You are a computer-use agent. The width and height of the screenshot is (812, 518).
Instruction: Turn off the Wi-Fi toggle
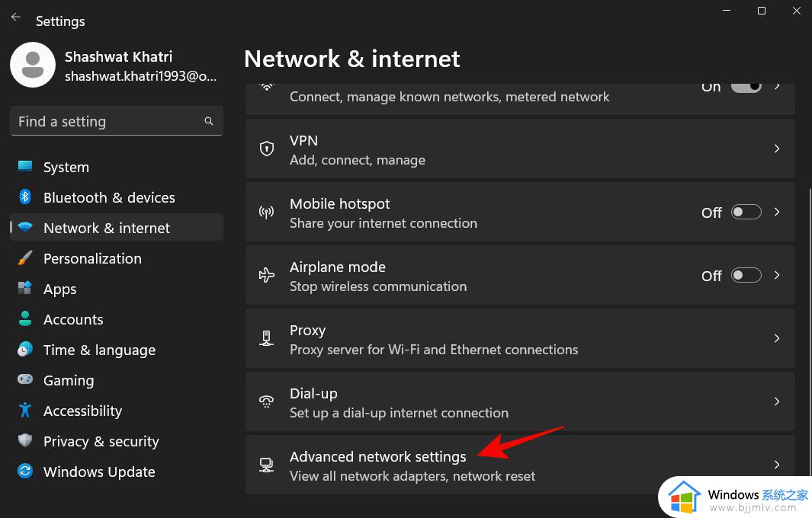coord(746,86)
